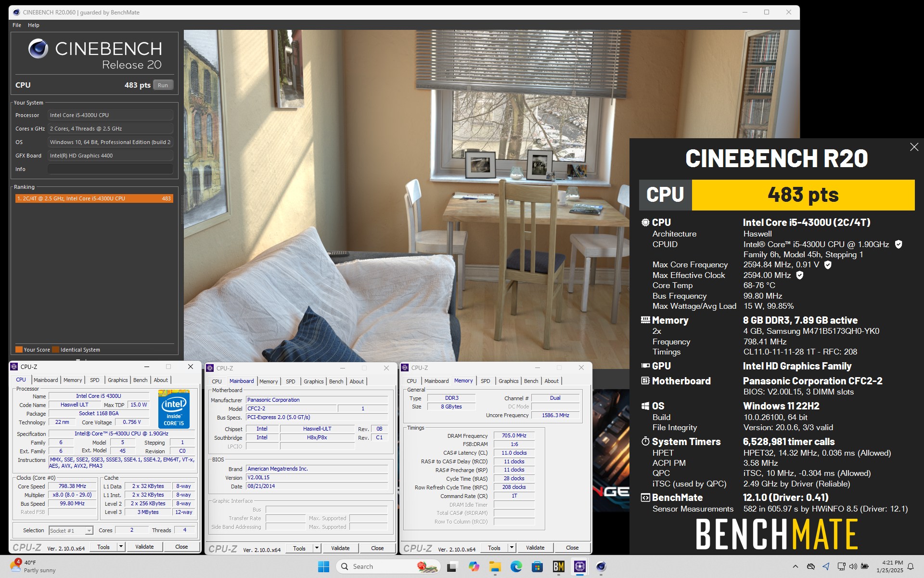Launch Microsoft Store from the taskbar

tap(537, 566)
